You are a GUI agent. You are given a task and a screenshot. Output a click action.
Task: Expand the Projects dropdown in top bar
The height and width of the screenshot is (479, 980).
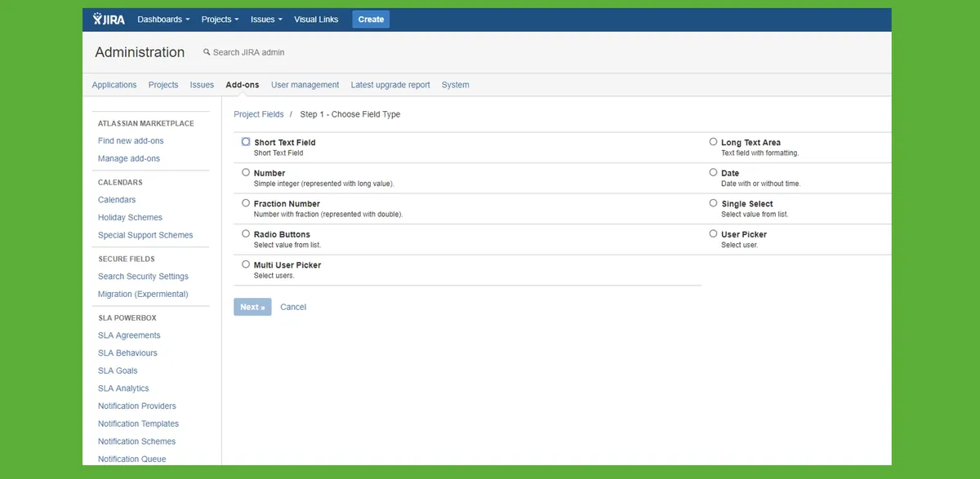220,20
